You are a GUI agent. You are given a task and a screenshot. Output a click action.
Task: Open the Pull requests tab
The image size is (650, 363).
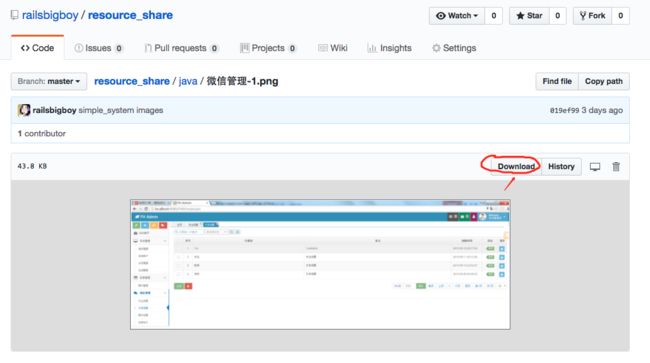coord(181,48)
